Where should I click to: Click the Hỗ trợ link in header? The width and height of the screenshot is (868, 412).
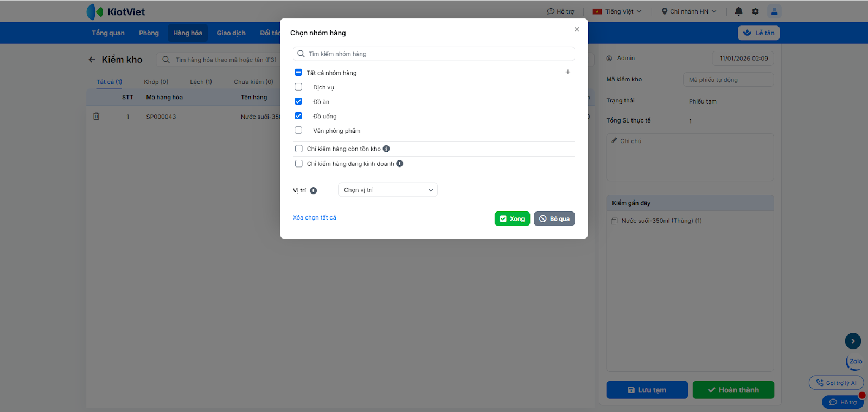pos(560,11)
